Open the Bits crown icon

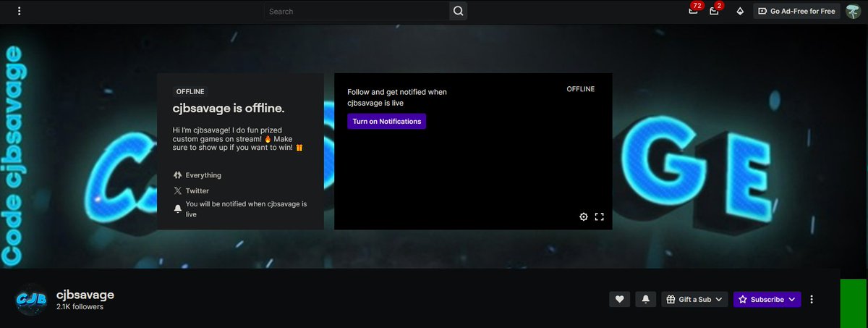tap(739, 11)
